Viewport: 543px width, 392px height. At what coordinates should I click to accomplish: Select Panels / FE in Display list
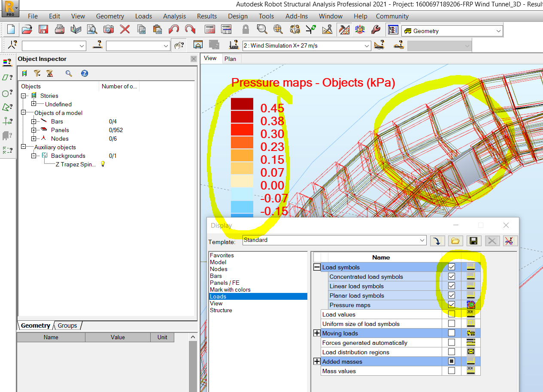(x=224, y=283)
